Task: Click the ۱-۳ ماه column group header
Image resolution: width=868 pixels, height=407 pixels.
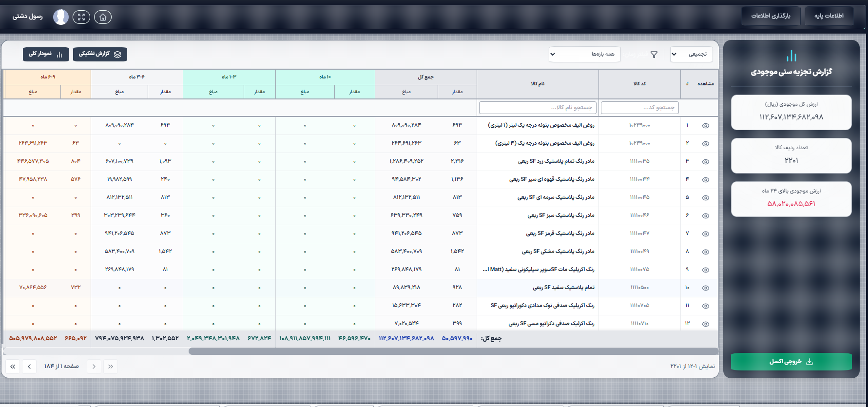Action: [229, 77]
